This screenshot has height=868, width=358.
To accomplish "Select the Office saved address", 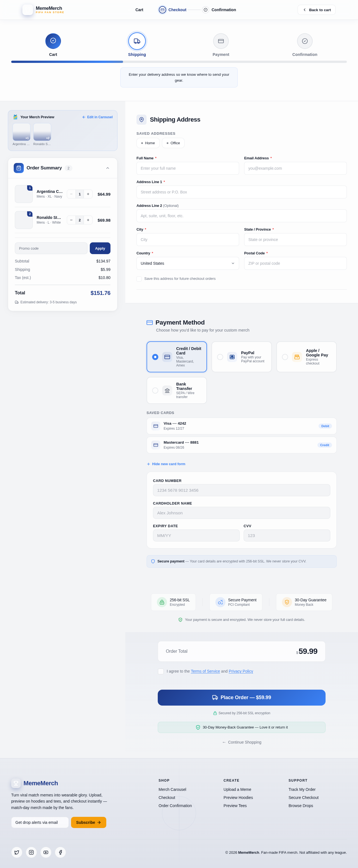I will coord(173,143).
